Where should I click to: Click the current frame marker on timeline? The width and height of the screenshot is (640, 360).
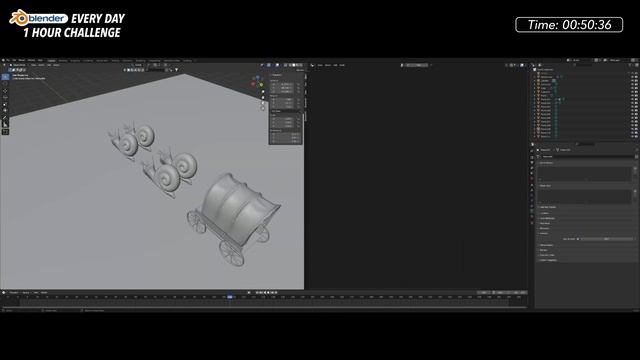(230, 297)
